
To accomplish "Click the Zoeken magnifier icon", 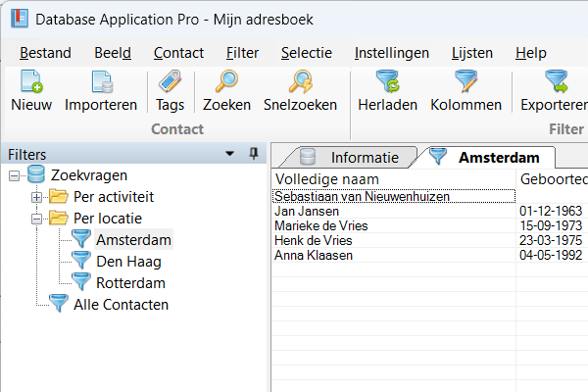I will (x=226, y=82).
